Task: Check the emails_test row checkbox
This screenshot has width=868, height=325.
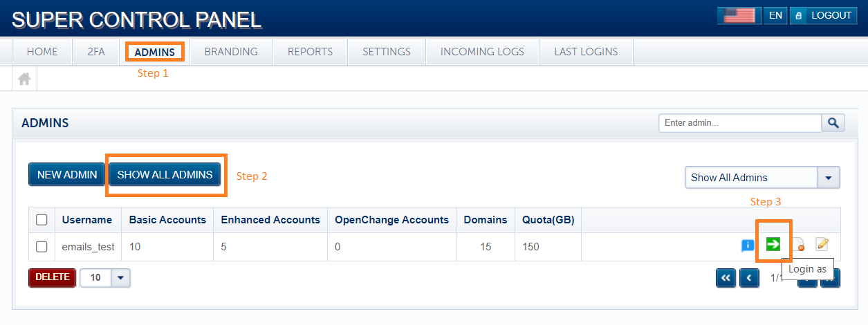Action: click(41, 247)
